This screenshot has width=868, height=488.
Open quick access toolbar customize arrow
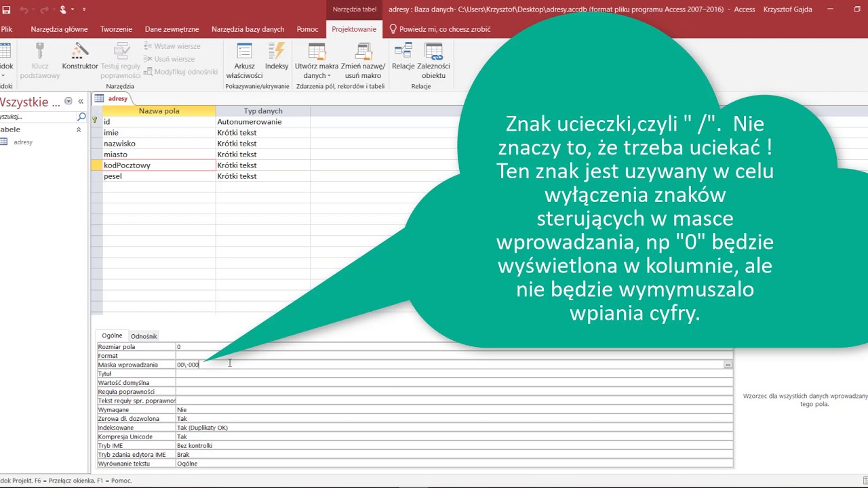[84, 9]
